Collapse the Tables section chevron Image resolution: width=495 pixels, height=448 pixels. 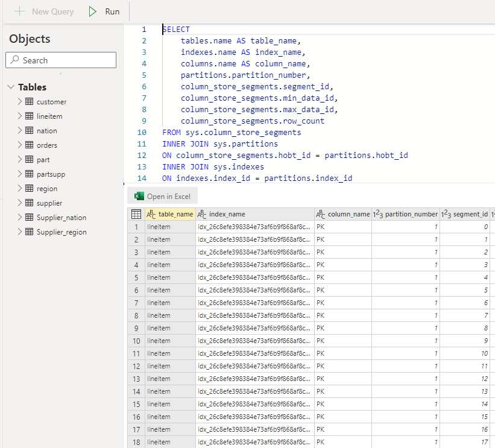coord(11,87)
